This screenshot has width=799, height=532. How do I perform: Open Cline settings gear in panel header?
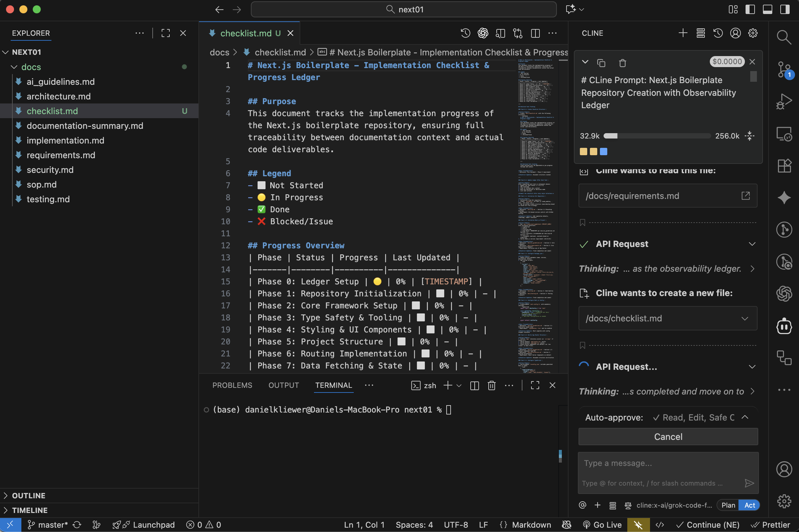pyautogui.click(x=753, y=33)
